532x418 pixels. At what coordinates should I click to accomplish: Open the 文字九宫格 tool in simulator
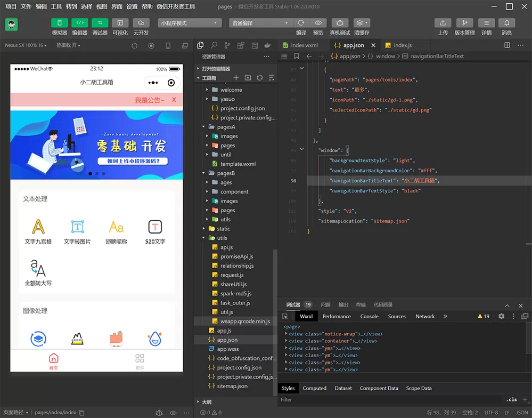click(38, 232)
